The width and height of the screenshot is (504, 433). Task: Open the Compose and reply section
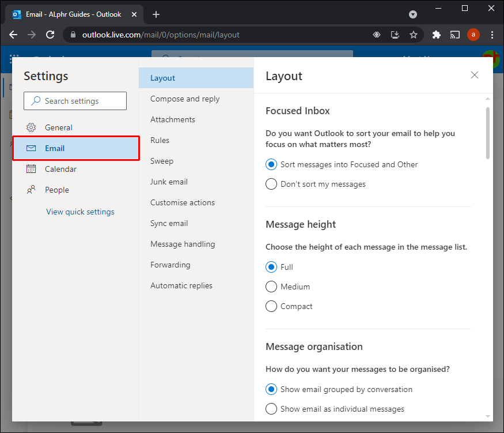pyautogui.click(x=185, y=99)
